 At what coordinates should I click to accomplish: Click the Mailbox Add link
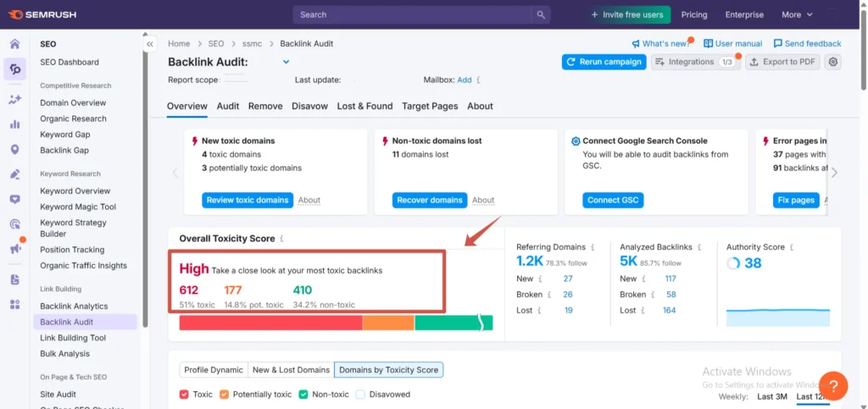[465, 80]
